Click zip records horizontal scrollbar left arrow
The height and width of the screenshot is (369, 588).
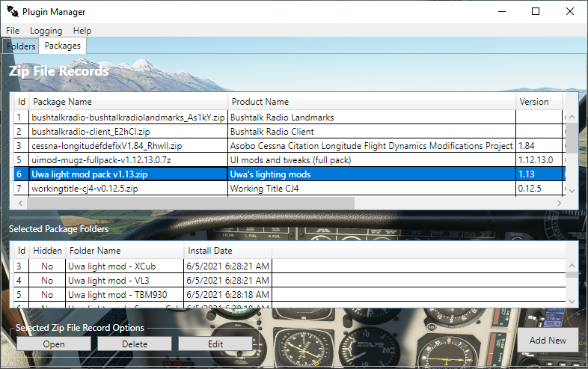[x=21, y=203]
